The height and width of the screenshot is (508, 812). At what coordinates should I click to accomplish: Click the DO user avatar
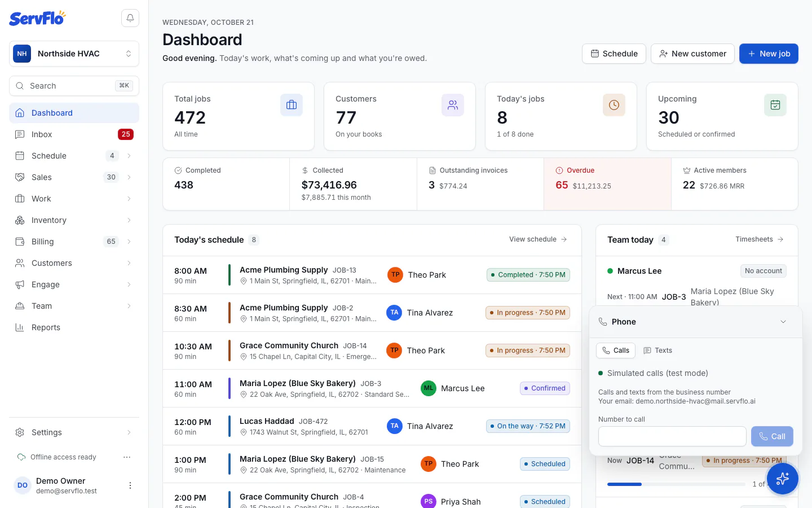coord(23,485)
